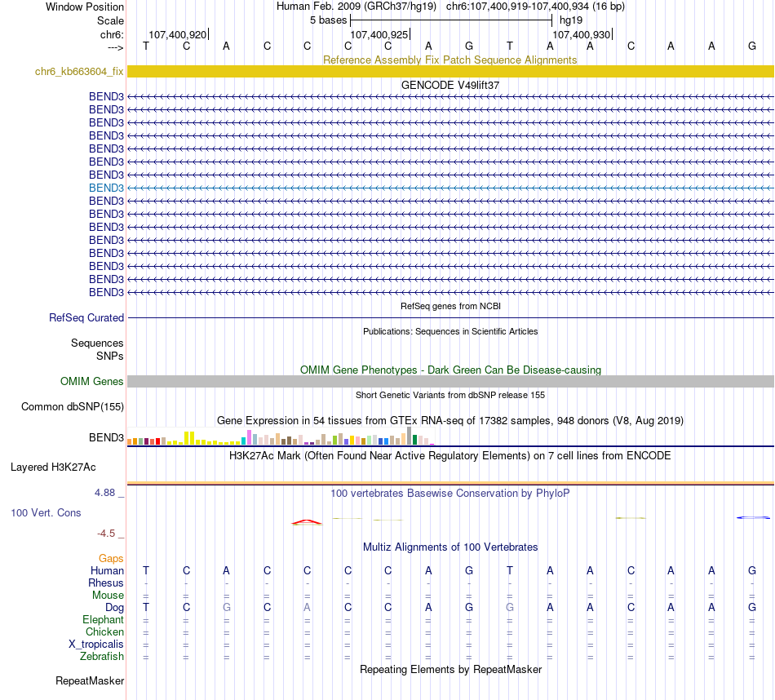
Task: Click the 4.88 PhyloP upper scale value
Action: coord(104,493)
